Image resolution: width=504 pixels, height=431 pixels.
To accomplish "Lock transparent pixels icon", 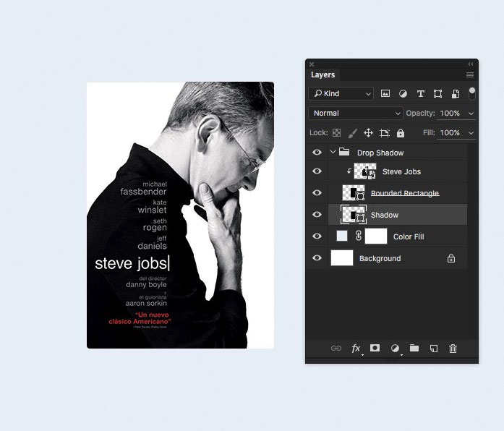I will point(336,133).
